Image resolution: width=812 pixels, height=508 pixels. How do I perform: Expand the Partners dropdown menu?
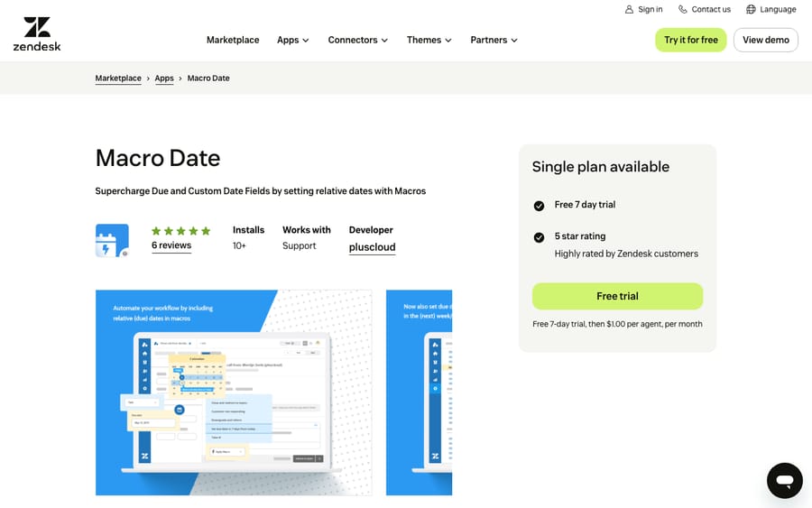494,40
